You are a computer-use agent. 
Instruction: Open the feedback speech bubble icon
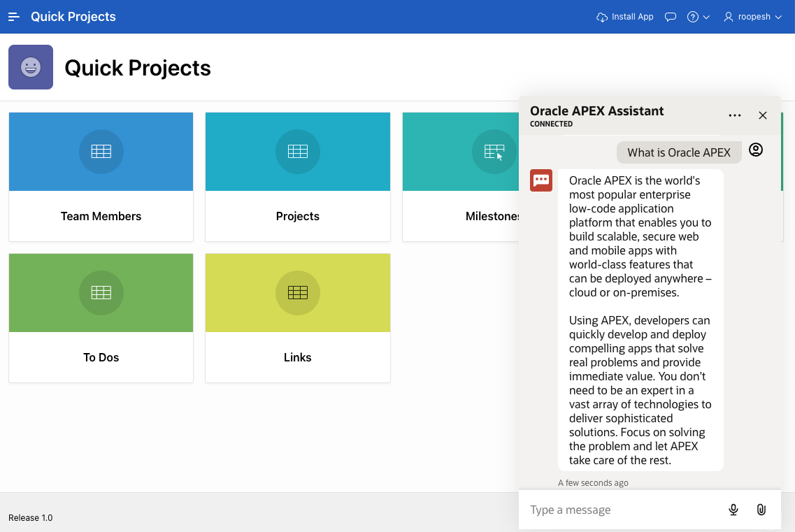point(671,17)
